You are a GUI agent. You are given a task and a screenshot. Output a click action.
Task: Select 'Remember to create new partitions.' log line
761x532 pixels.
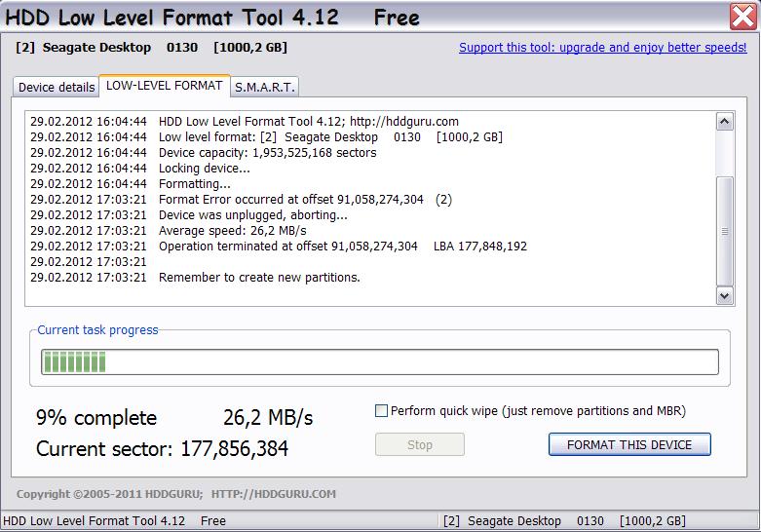click(x=195, y=277)
